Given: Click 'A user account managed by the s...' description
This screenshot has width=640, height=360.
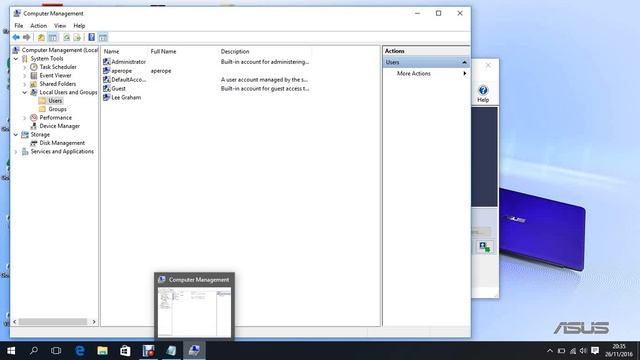Looking at the screenshot, I should pyautogui.click(x=264, y=80).
